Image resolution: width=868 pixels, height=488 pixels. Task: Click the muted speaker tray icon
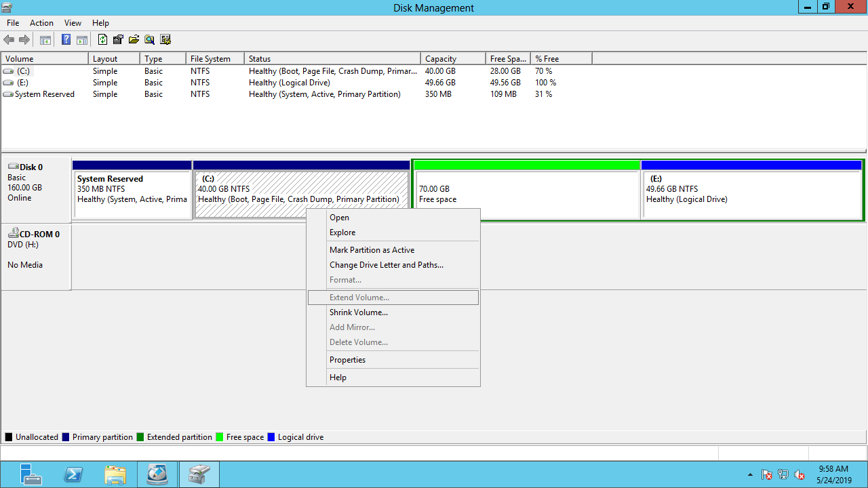pyautogui.click(x=800, y=474)
